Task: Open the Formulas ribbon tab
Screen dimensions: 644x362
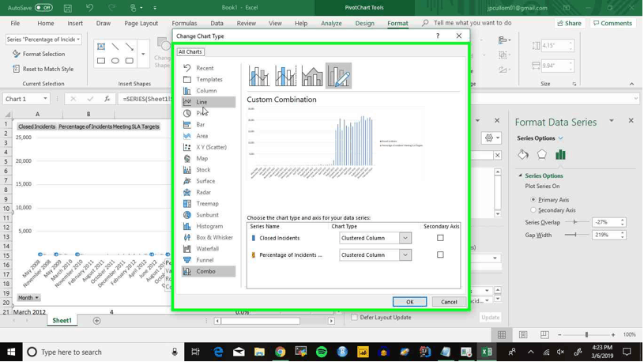Action: click(x=184, y=24)
